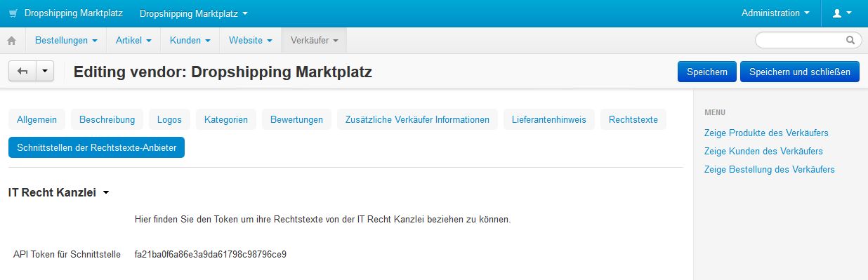Click the back arrow button
Viewport: 868px width, 280px height.
click(x=22, y=72)
